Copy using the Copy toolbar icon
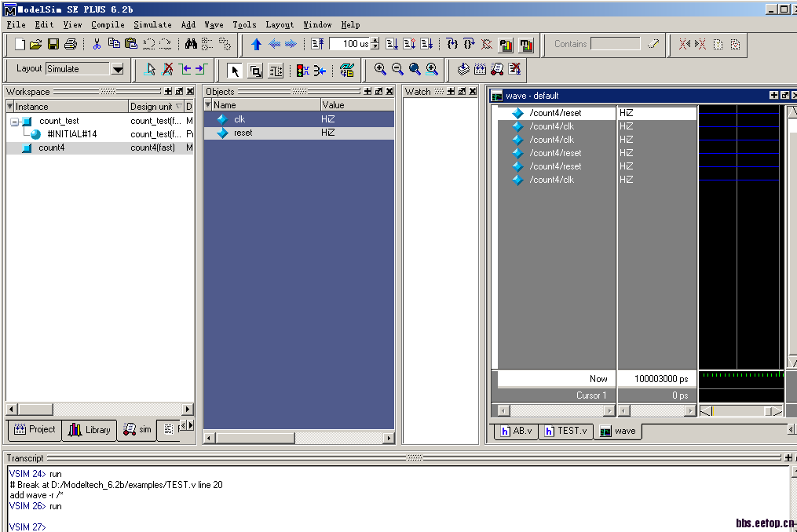The width and height of the screenshot is (797, 532). coord(114,44)
